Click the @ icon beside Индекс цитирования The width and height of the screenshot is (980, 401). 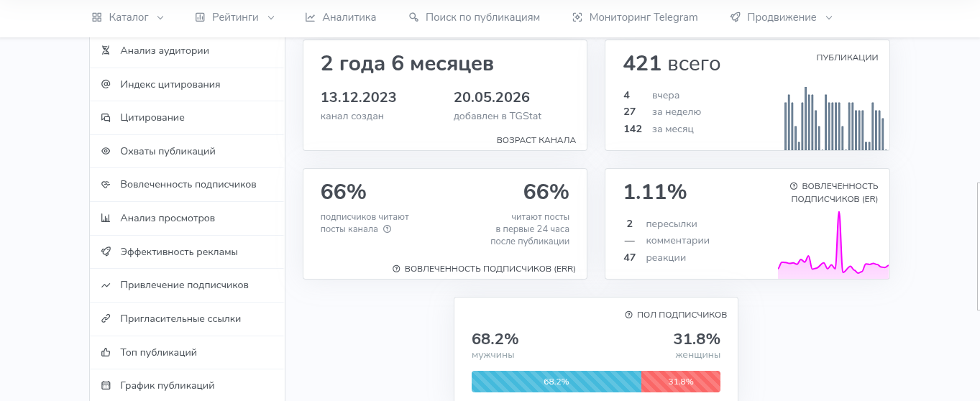coord(106,84)
